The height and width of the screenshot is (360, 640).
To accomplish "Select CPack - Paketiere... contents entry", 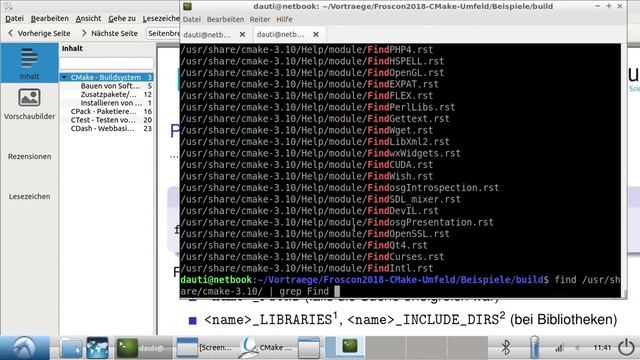I will 104,111.
